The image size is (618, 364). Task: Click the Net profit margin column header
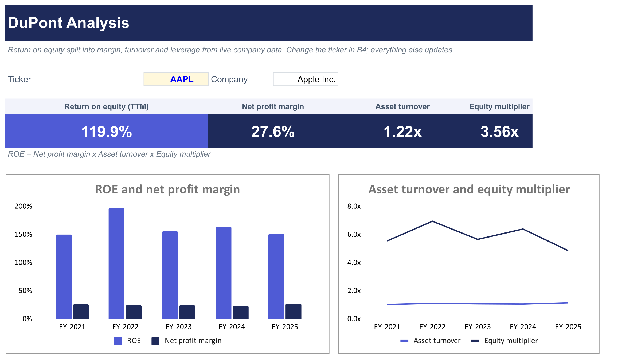(x=273, y=106)
